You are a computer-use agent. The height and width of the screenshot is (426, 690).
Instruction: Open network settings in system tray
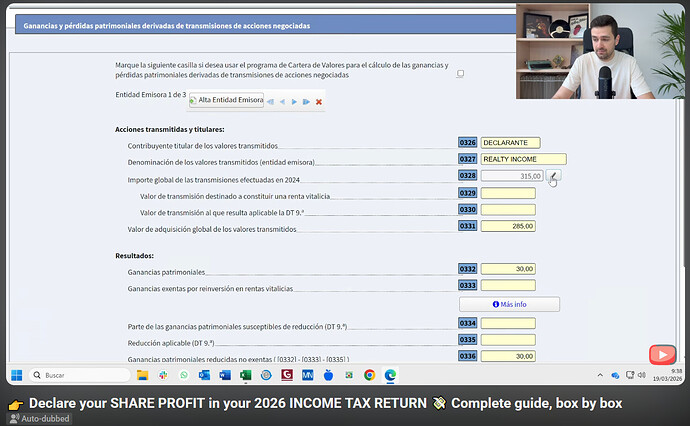point(630,375)
